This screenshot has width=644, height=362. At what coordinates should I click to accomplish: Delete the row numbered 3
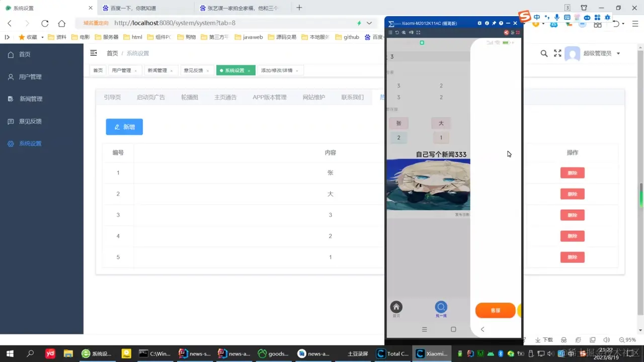[x=573, y=215]
